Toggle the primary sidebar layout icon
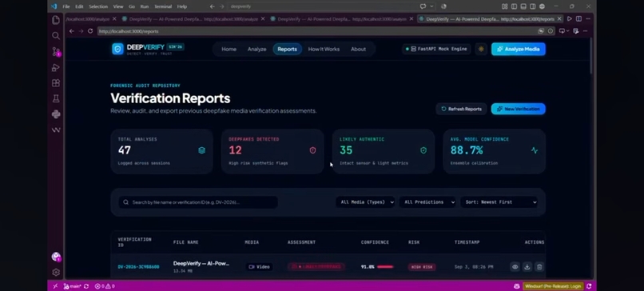 (x=514, y=6)
